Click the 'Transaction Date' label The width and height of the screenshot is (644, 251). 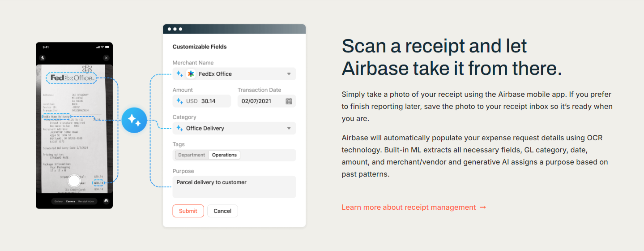click(x=260, y=90)
